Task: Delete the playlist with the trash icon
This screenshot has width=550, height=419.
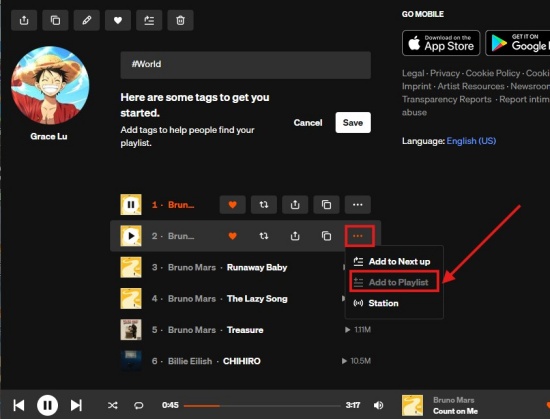Action: coord(180,20)
